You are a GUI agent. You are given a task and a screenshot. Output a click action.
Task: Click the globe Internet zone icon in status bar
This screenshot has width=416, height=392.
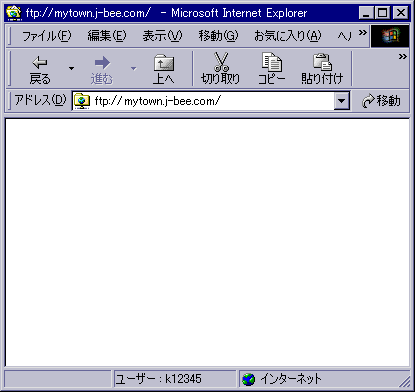point(249,379)
